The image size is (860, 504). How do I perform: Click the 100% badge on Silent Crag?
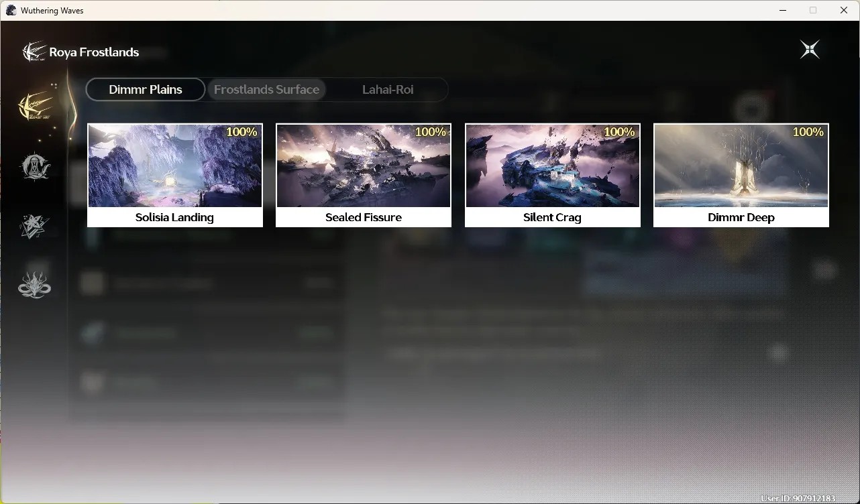[x=620, y=132]
